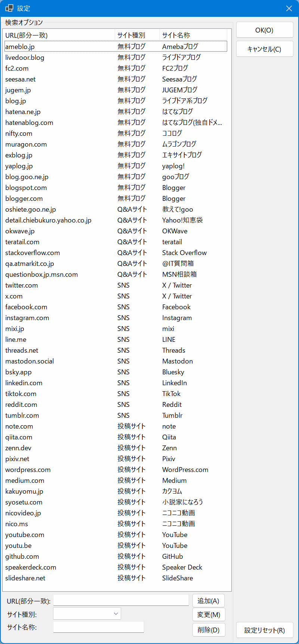Select the kakuyomu.jp row
This screenshot has height=644, width=299.
pos(115,491)
